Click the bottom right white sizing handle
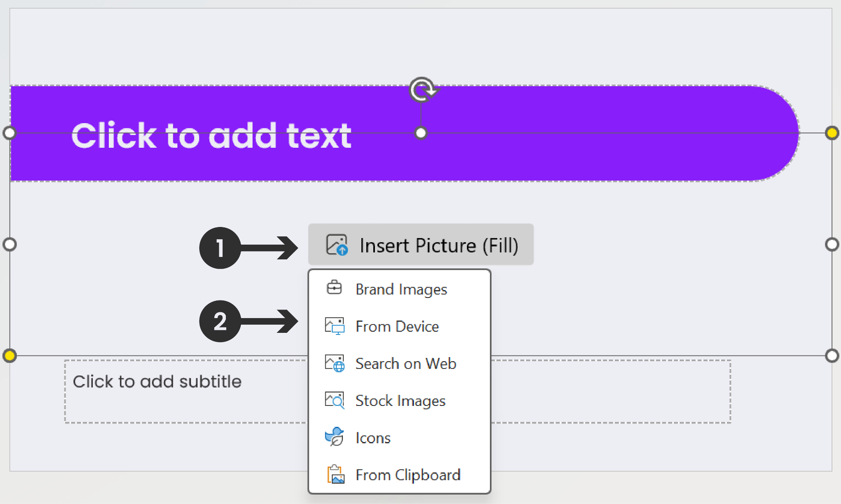841x504 pixels. pos(832,355)
